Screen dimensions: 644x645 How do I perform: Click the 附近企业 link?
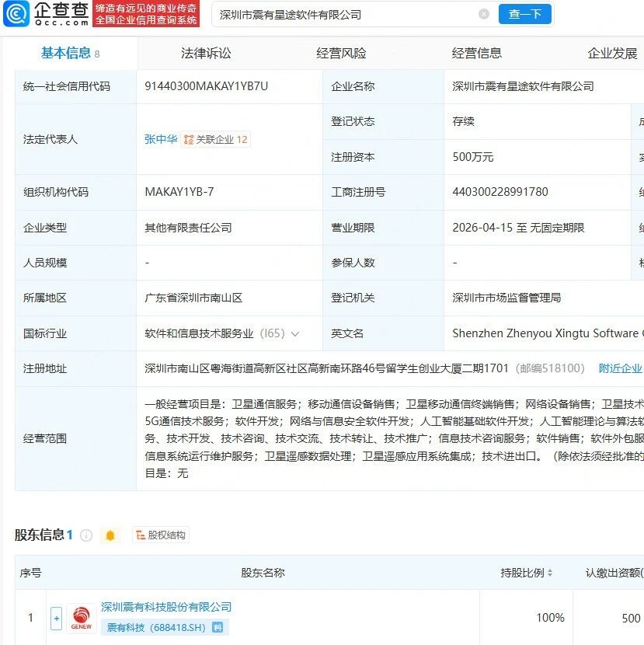click(x=620, y=368)
